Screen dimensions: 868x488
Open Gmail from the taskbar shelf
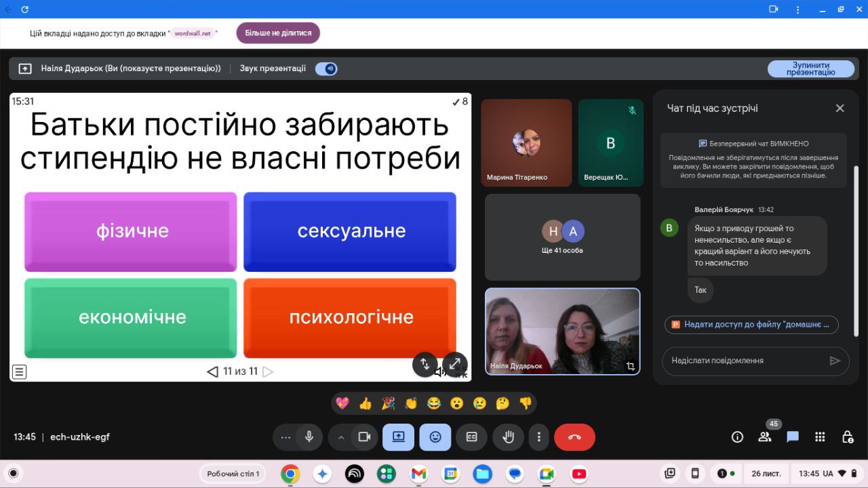[x=419, y=474]
